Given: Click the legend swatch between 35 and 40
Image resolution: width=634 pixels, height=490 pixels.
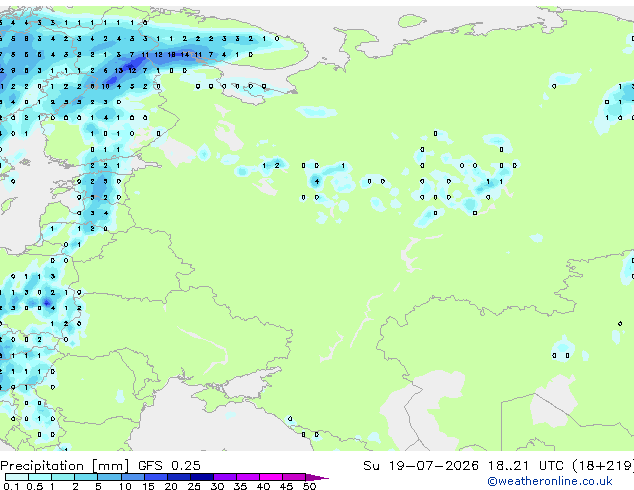Looking at the screenshot, I should coord(247,477).
